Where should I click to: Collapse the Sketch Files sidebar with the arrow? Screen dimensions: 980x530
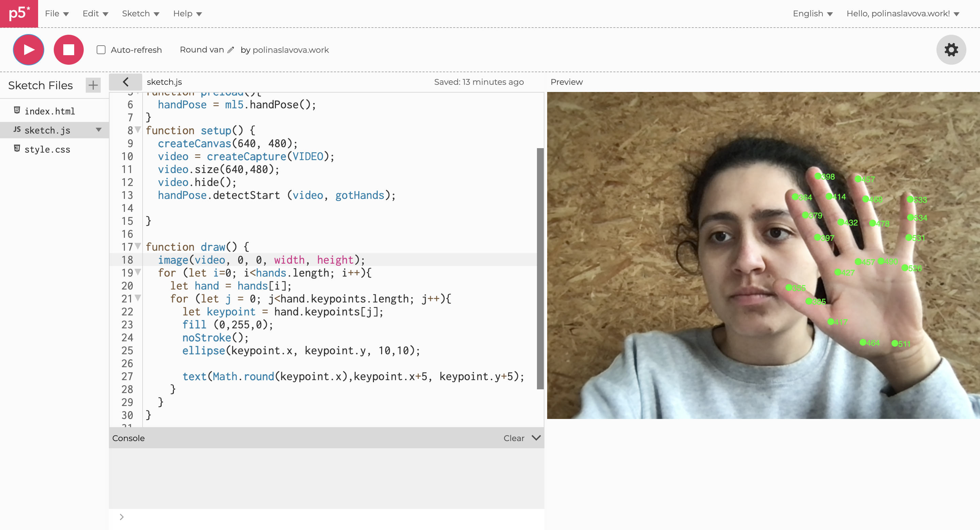coord(126,82)
